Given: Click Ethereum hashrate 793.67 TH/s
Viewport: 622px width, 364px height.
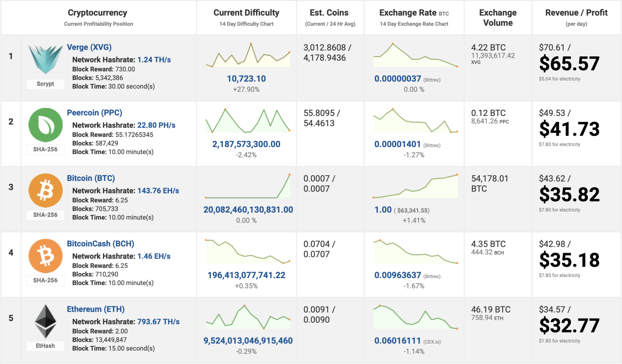Looking at the screenshot, I should 159,322.
